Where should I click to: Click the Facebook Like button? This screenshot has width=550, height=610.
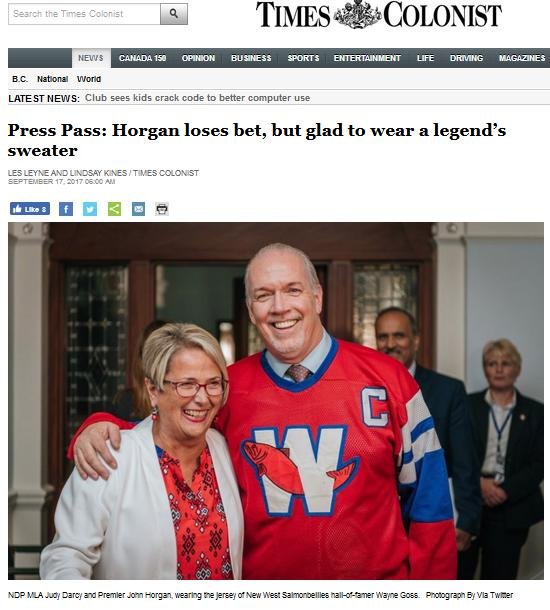click(30, 209)
